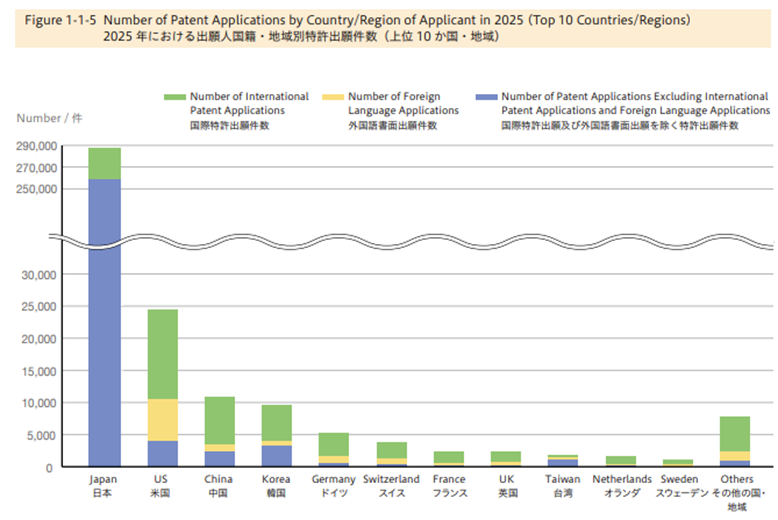778x520 pixels.
Task: Click the Sweden x-axis label
Action: tap(678, 486)
